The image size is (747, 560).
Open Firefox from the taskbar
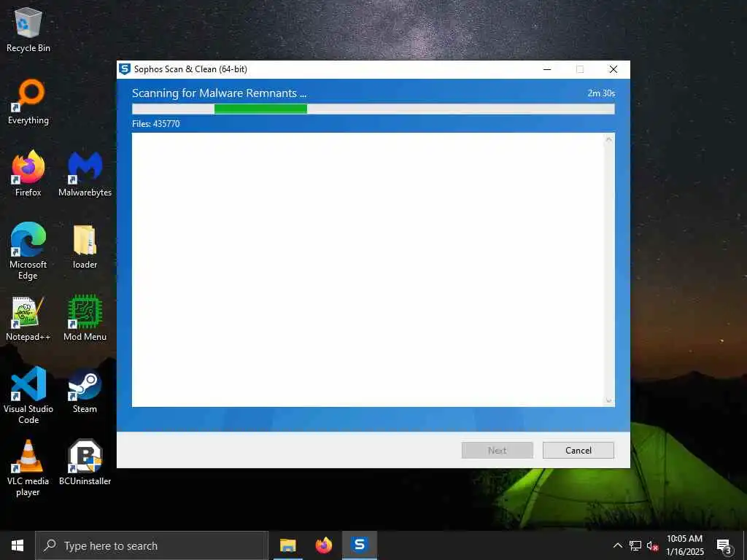(x=324, y=545)
